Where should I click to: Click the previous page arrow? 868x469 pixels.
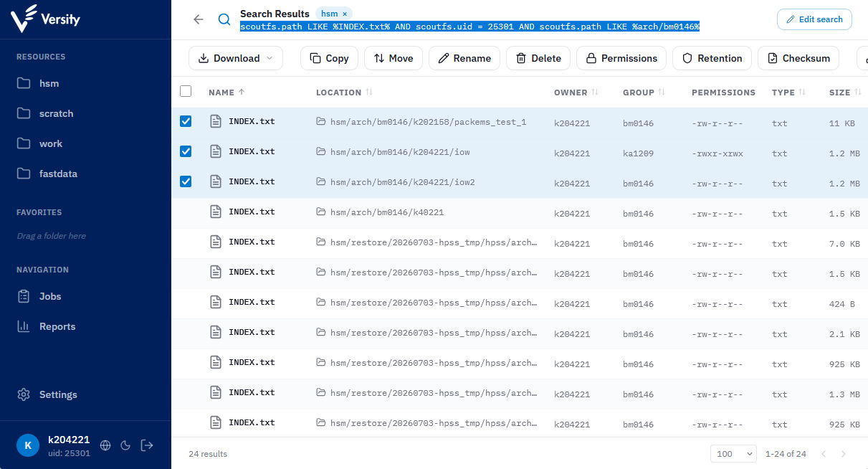[824, 454]
